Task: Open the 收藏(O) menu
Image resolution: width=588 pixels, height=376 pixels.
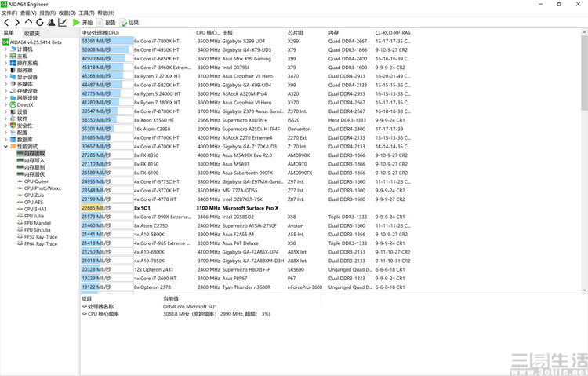Action: (x=67, y=13)
